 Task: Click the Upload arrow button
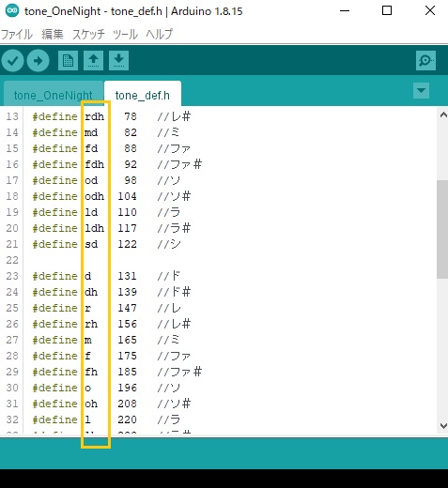point(38,60)
